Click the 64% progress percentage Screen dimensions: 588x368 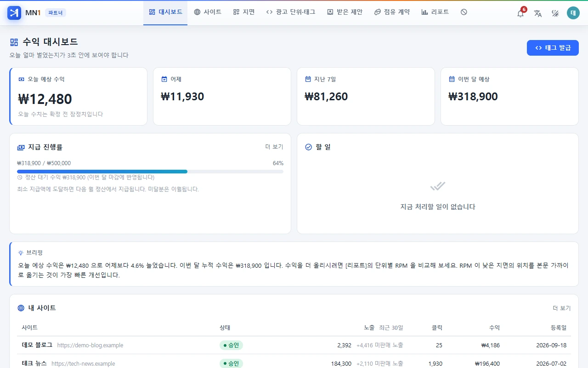coord(278,163)
